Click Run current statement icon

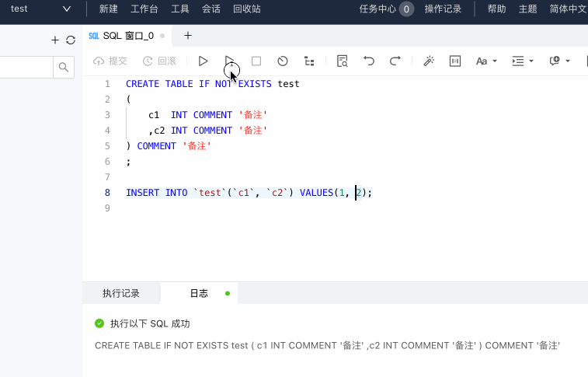click(229, 61)
